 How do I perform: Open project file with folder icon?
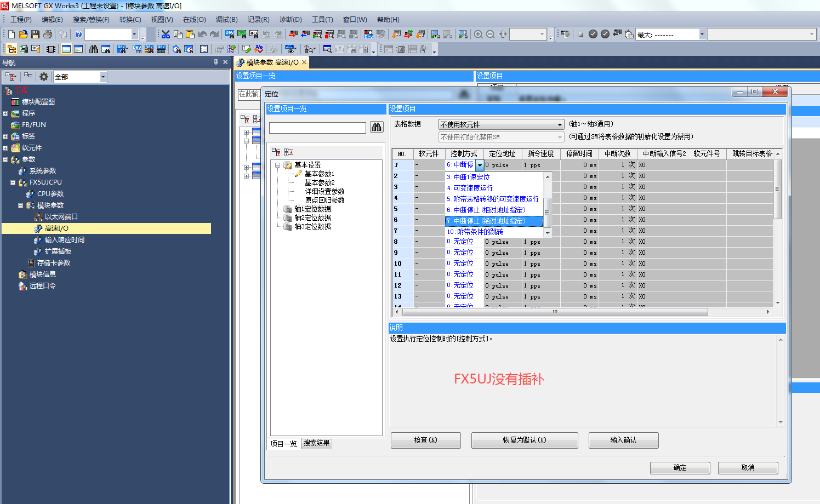click(23, 35)
